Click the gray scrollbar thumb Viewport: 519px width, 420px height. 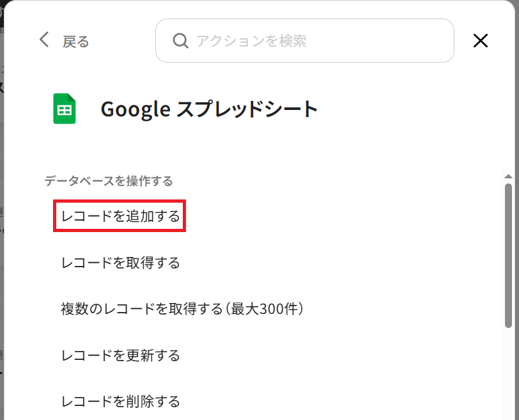pos(508,256)
